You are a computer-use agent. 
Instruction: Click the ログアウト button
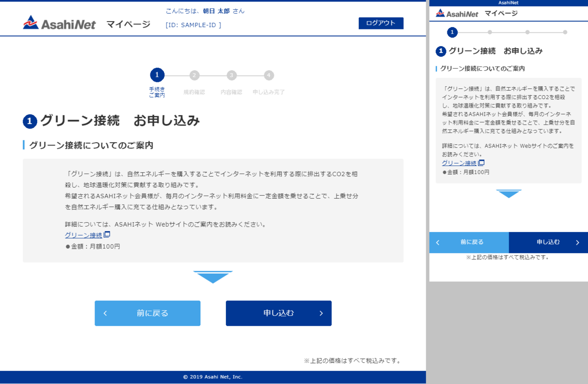point(381,23)
